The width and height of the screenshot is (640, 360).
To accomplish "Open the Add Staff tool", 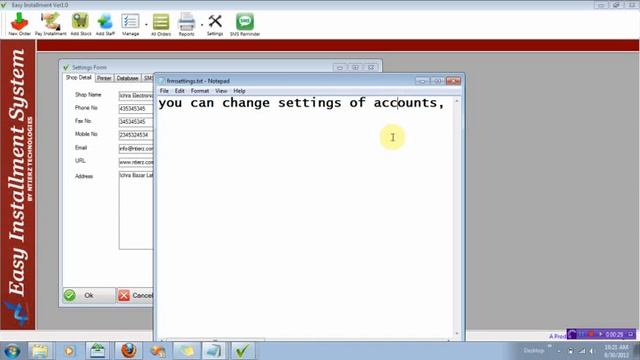I will point(105,24).
